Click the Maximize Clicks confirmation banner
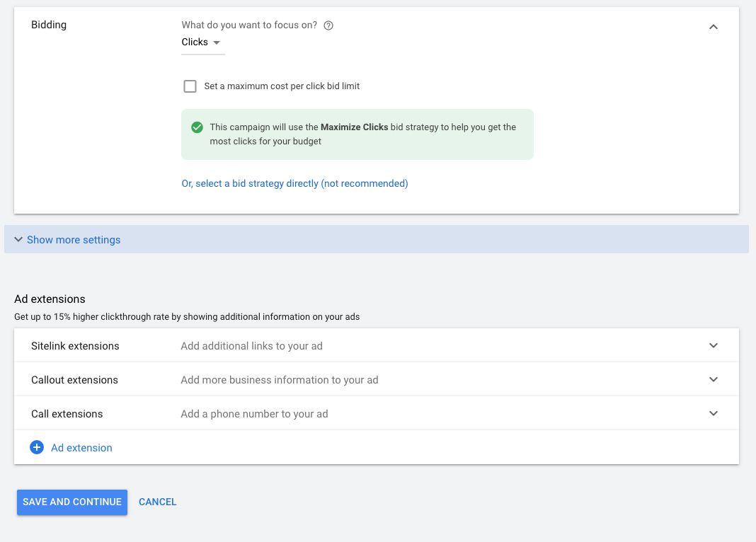 coord(357,134)
